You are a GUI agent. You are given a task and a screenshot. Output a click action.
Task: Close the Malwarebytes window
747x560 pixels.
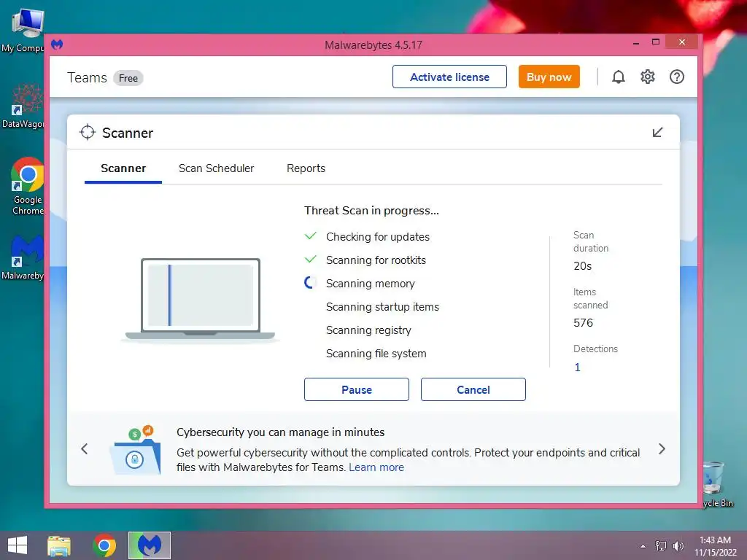pyautogui.click(x=682, y=42)
